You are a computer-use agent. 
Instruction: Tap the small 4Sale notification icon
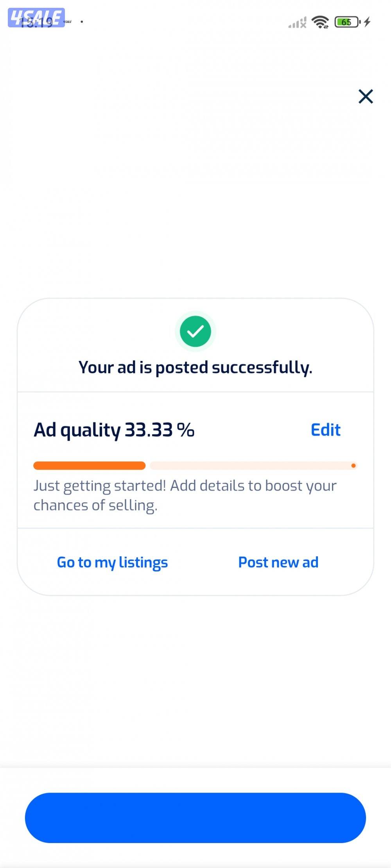click(x=68, y=22)
